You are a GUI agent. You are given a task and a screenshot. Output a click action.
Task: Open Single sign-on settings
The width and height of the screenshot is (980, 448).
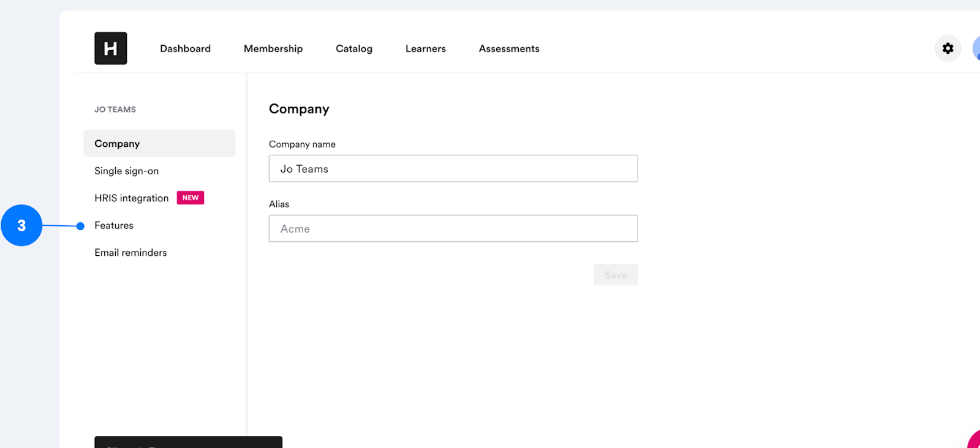[127, 171]
